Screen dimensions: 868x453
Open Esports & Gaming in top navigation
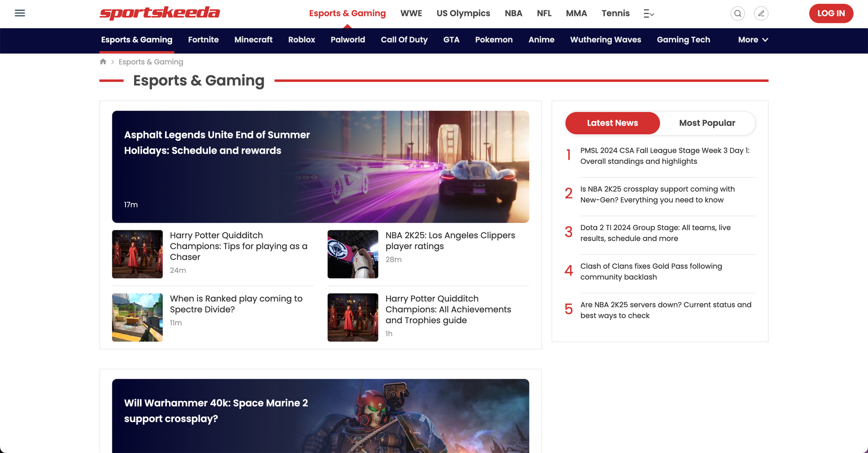tap(347, 13)
